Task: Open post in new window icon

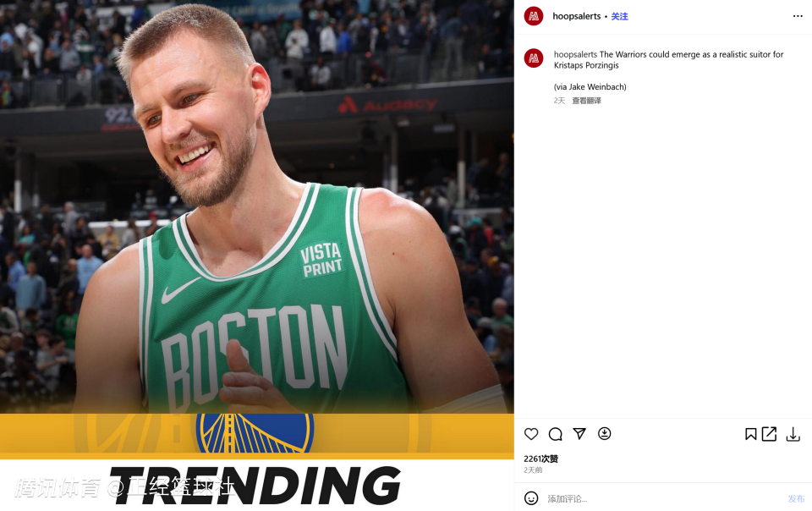Action: (770, 434)
